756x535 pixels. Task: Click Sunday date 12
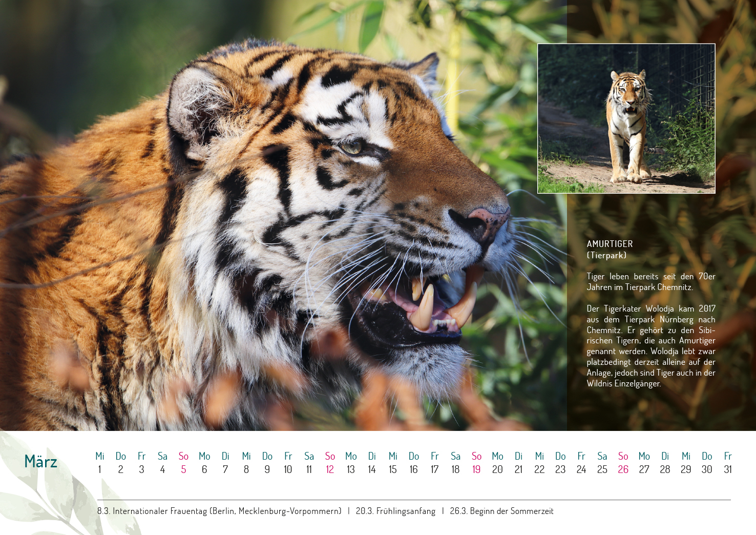click(x=330, y=469)
